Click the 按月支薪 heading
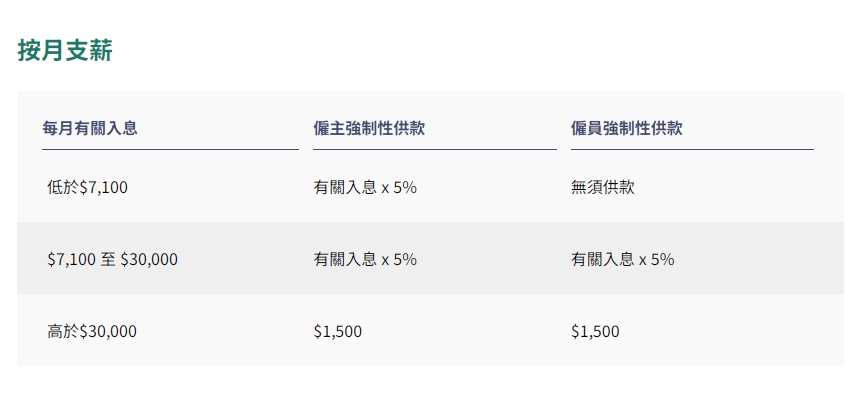Image resolution: width=860 pixels, height=400 pixels. [65, 50]
